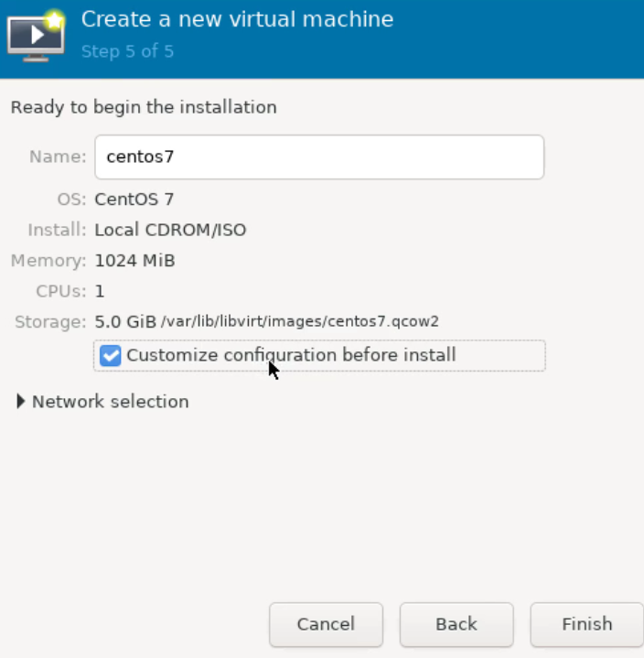644x658 pixels.
Task: Click the storage path centos7.qcow2
Action: [x=300, y=322]
